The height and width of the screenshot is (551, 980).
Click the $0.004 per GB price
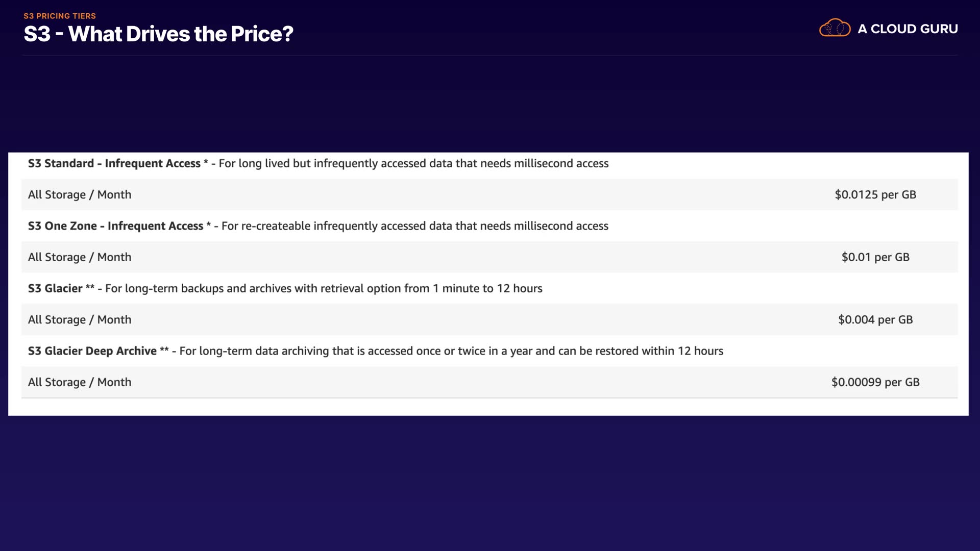point(875,320)
